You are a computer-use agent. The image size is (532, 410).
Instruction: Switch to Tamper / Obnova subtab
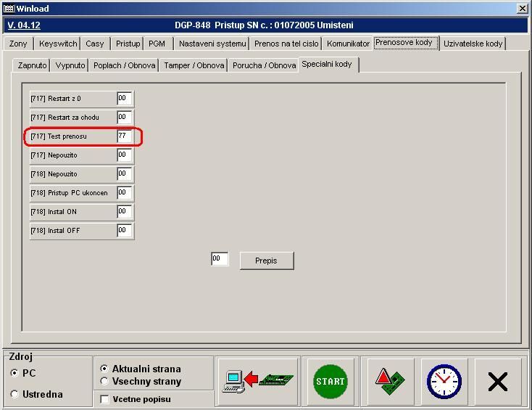194,65
